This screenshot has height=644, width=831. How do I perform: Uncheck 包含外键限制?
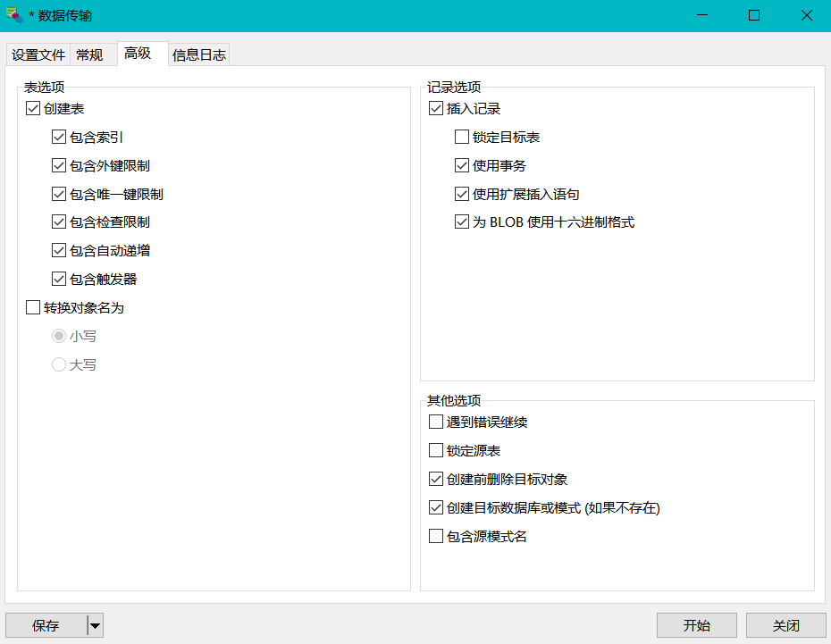click(59, 165)
